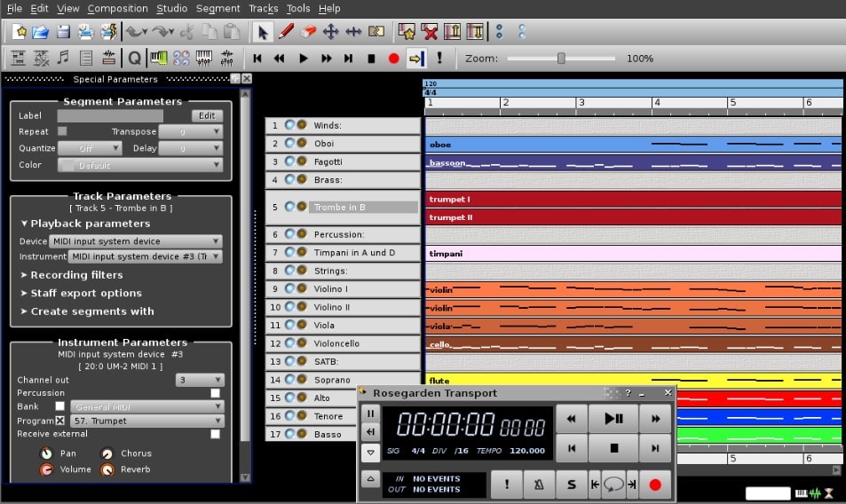Click the Volume knob in Instrument Parameters
Screen dimensions: 846x504
coord(47,469)
